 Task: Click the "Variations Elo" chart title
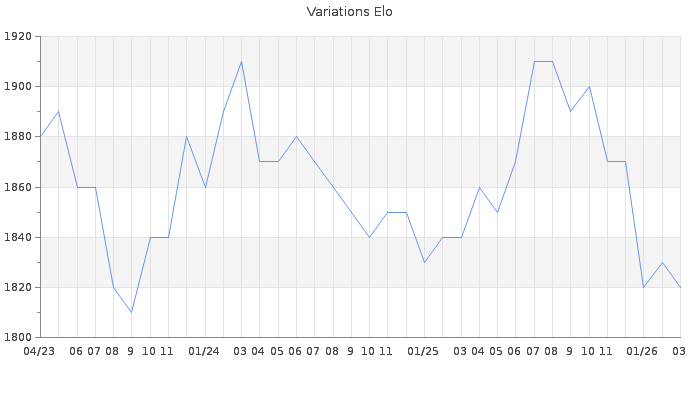click(349, 12)
